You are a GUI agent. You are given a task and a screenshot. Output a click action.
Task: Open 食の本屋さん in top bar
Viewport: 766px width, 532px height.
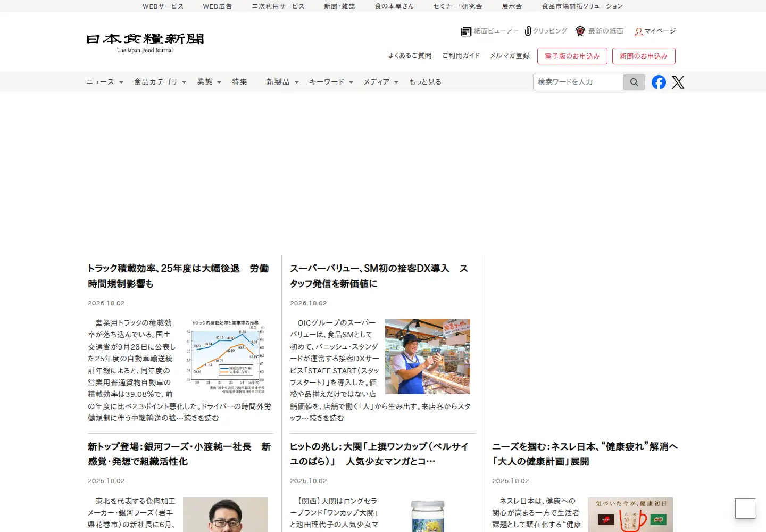(x=394, y=6)
